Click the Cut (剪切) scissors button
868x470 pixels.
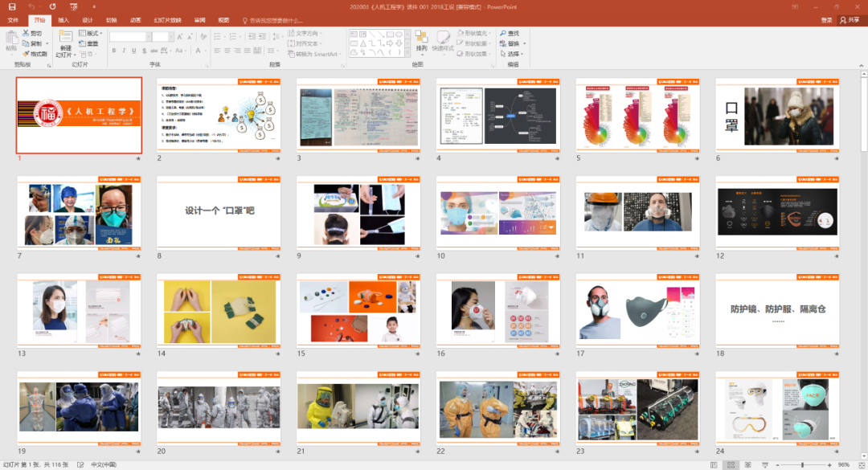(32, 33)
